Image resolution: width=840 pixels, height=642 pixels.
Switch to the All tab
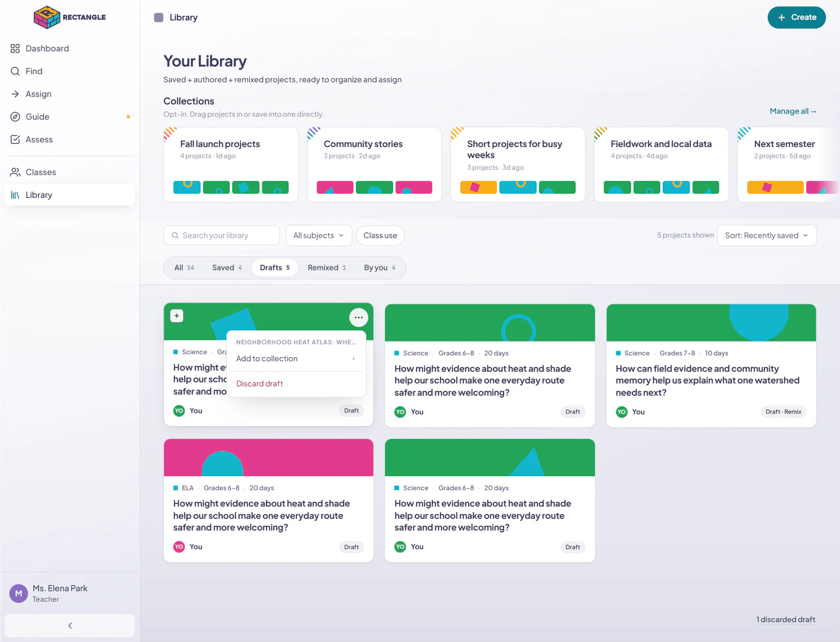click(184, 268)
